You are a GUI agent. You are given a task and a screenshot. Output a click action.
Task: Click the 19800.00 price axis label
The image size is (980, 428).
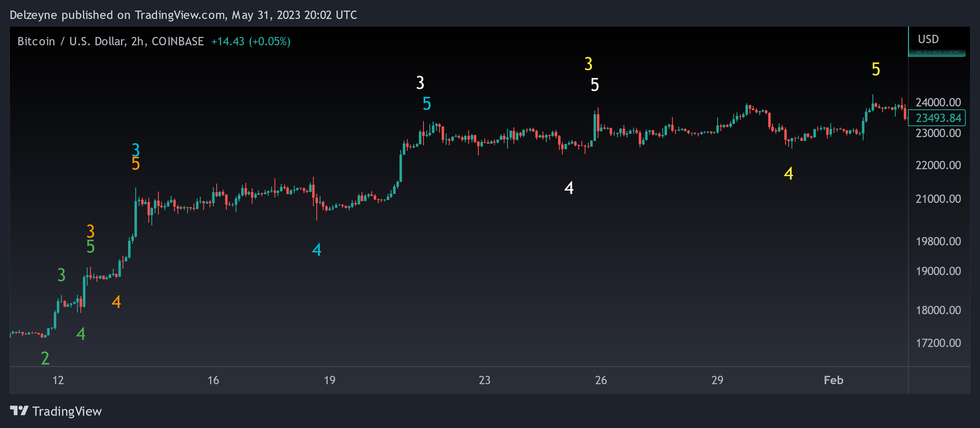[x=938, y=241]
